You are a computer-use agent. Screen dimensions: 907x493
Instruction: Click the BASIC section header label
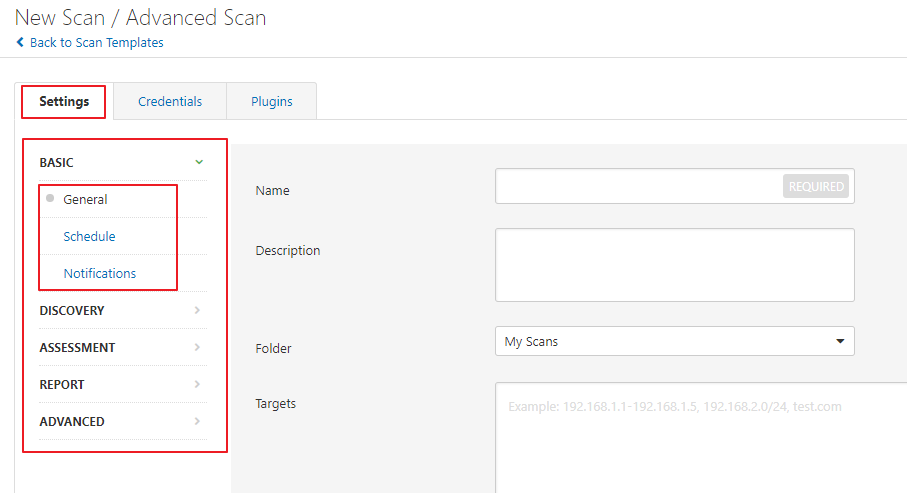pos(56,162)
